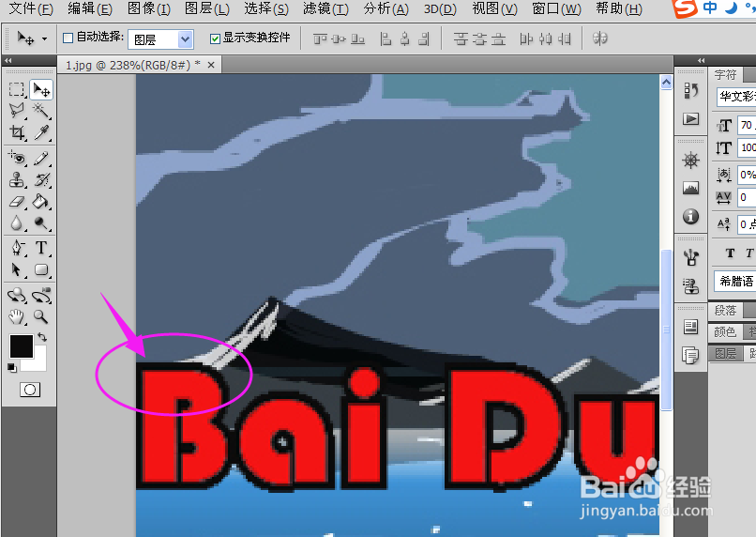Select the History Brush tool

pos(41,179)
